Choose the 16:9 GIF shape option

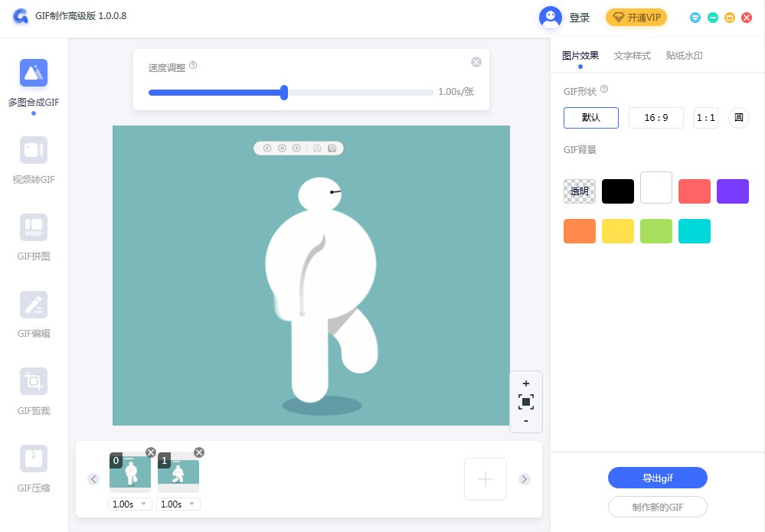click(x=655, y=118)
